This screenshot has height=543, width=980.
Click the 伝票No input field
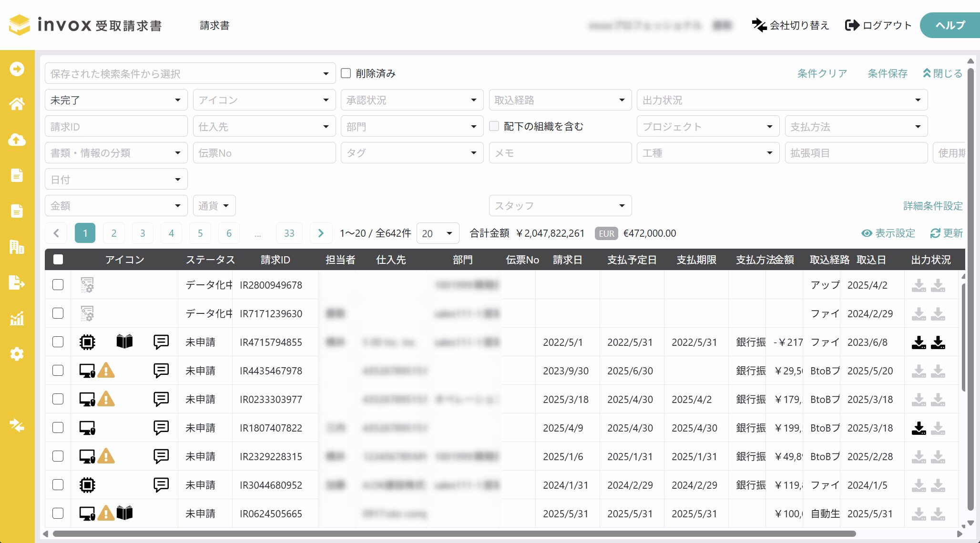pos(264,153)
